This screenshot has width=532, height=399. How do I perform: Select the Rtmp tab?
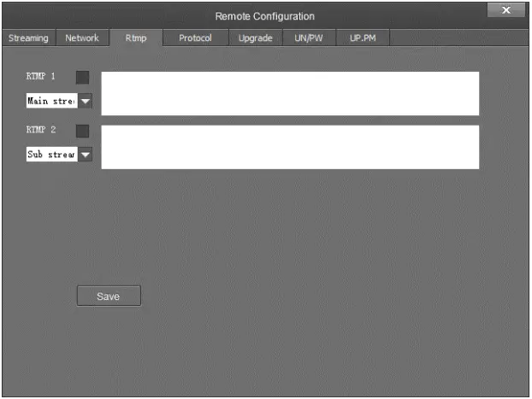click(136, 38)
